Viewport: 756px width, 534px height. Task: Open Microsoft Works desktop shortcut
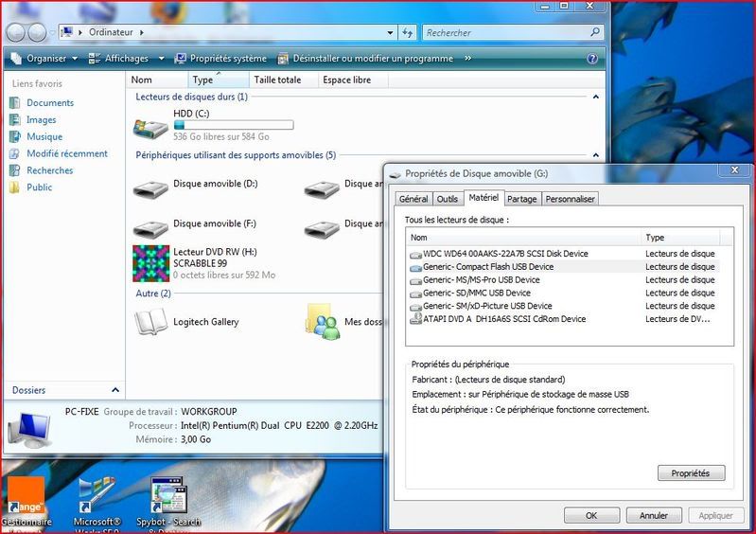[97, 494]
